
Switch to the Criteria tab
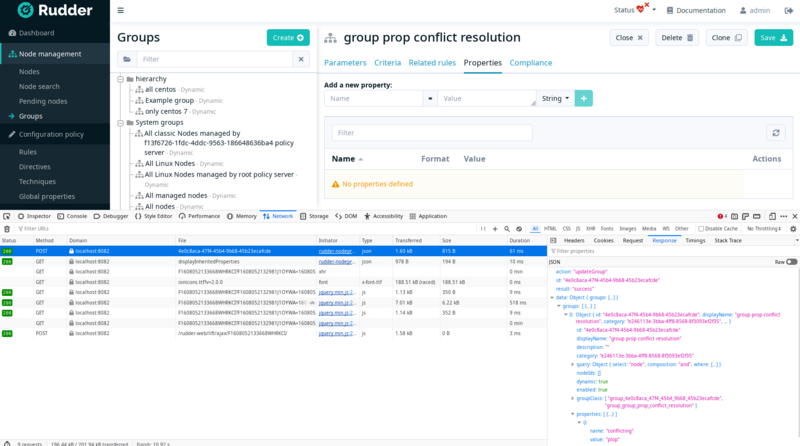(x=387, y=63)
